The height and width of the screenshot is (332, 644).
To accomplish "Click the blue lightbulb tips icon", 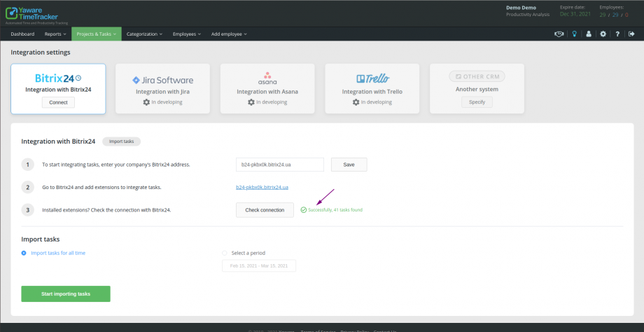I will [574, 34].
